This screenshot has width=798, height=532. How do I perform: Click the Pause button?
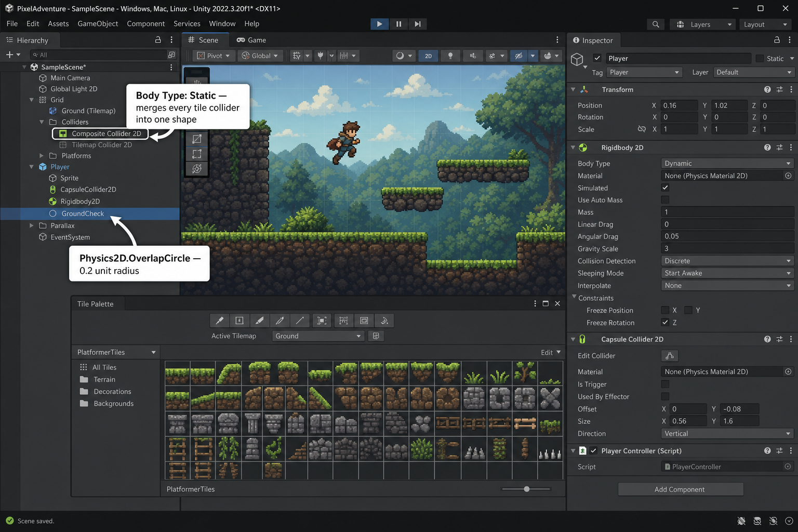point(398,24)
